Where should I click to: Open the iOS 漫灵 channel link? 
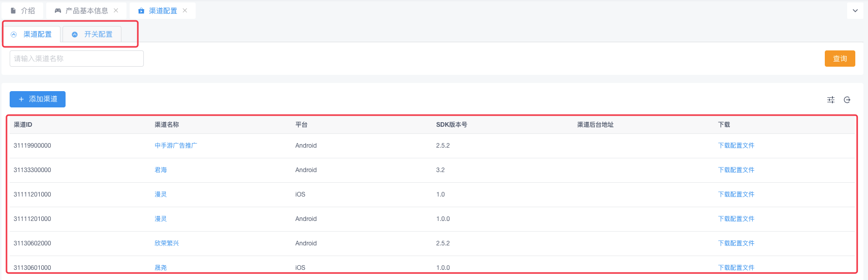point(161,194)
